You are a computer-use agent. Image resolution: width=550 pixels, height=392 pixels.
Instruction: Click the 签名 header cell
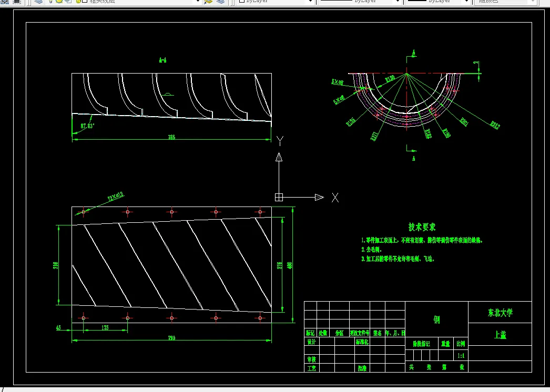tap(378, 333)
